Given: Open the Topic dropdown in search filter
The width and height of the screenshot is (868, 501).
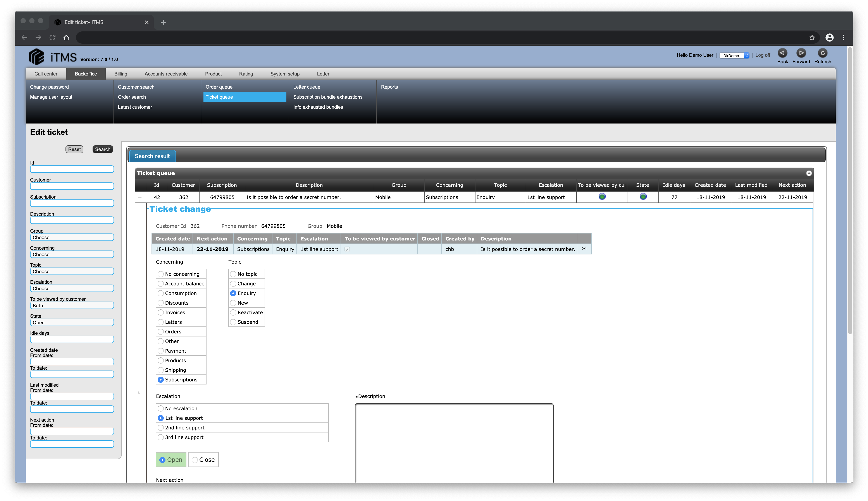Looking at the screenshot, I should click(x=72, y=271).
